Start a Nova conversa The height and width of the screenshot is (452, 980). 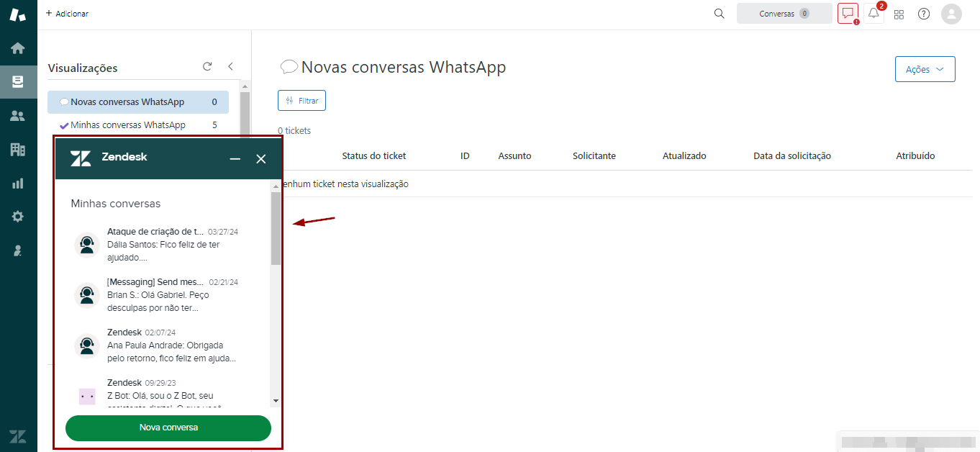pos(168,428)
